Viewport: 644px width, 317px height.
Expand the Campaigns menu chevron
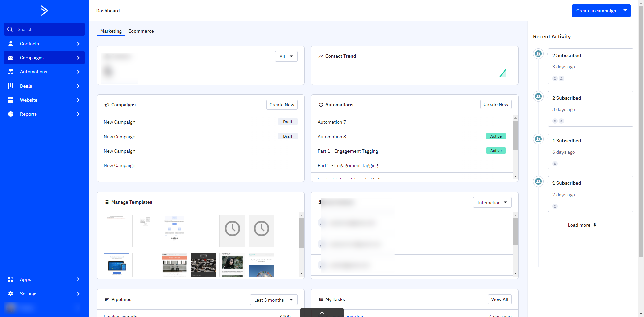(78, 58)
